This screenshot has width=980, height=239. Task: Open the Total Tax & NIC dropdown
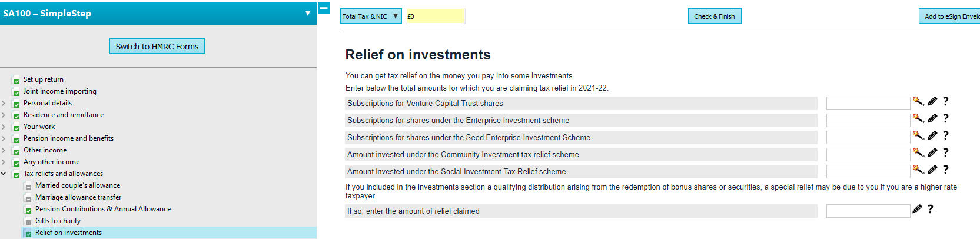371,16
